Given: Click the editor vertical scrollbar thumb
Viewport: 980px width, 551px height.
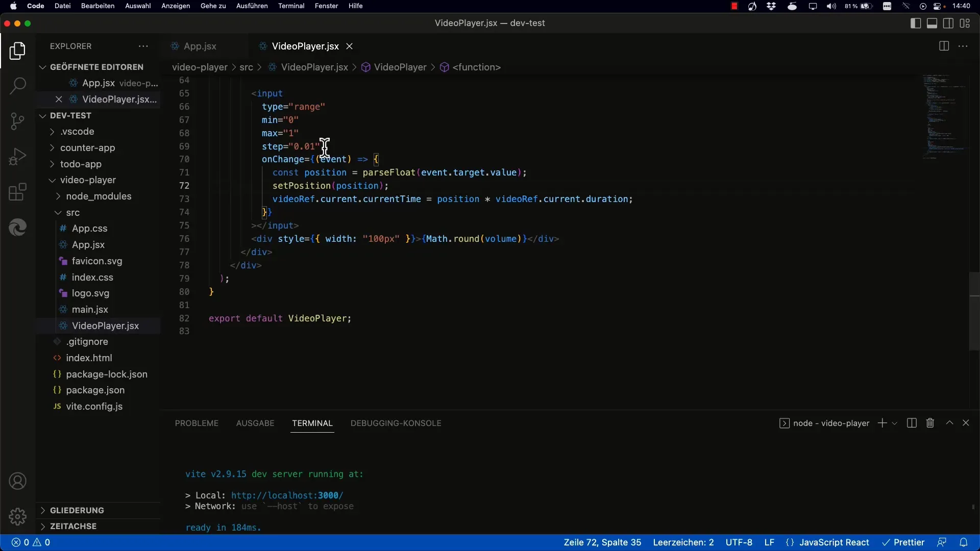Looking at the screenshot, I should pos(974,311).
